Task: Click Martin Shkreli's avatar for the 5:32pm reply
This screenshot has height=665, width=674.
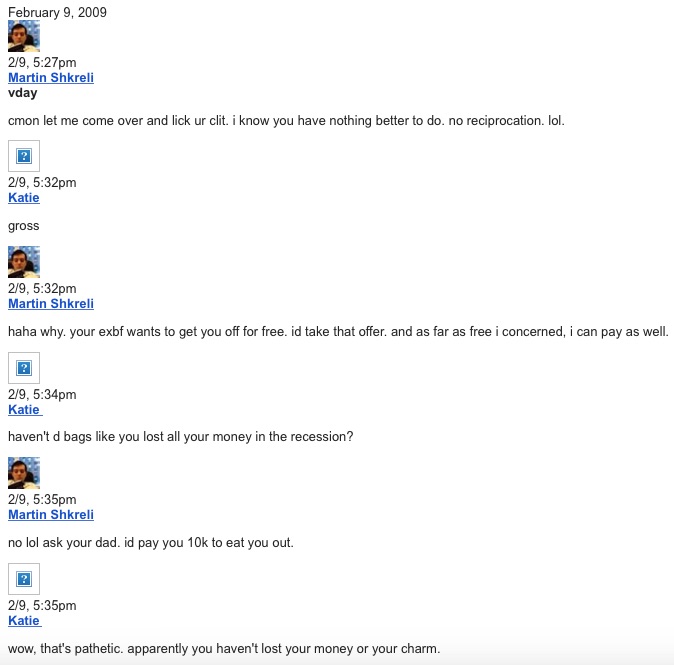Action: click(23, 262)
